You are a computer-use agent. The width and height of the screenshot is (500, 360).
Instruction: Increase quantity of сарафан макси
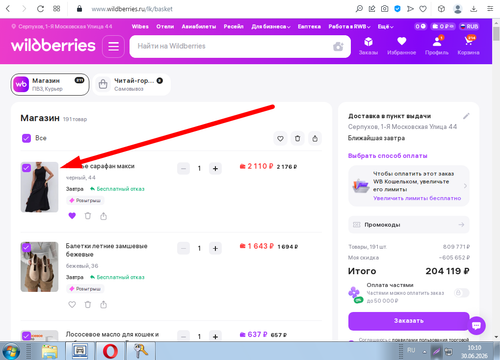click(x=215, y=168)
